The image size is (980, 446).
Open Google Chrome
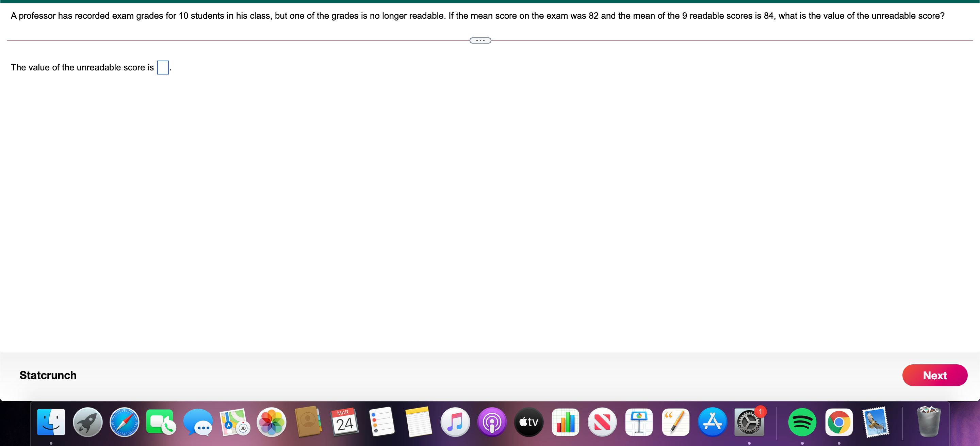click(839, 422)
